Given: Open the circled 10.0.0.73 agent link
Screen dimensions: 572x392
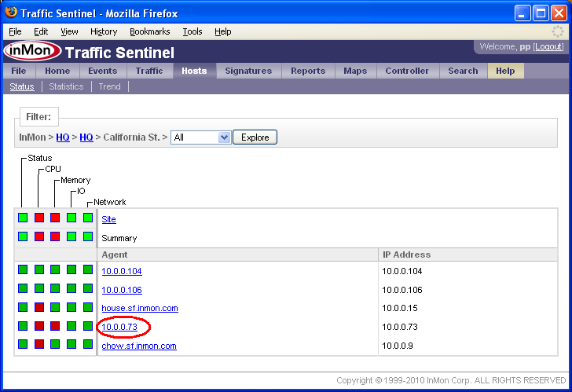Looking at the screenshot, I should pyautogui.click(x=121, y=327).
